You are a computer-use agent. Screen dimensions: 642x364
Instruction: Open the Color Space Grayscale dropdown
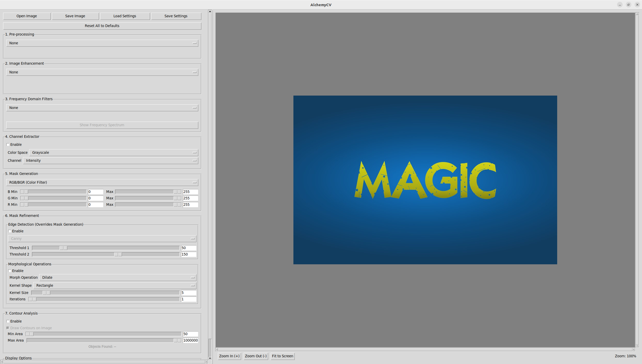click(x=113, y=153)
